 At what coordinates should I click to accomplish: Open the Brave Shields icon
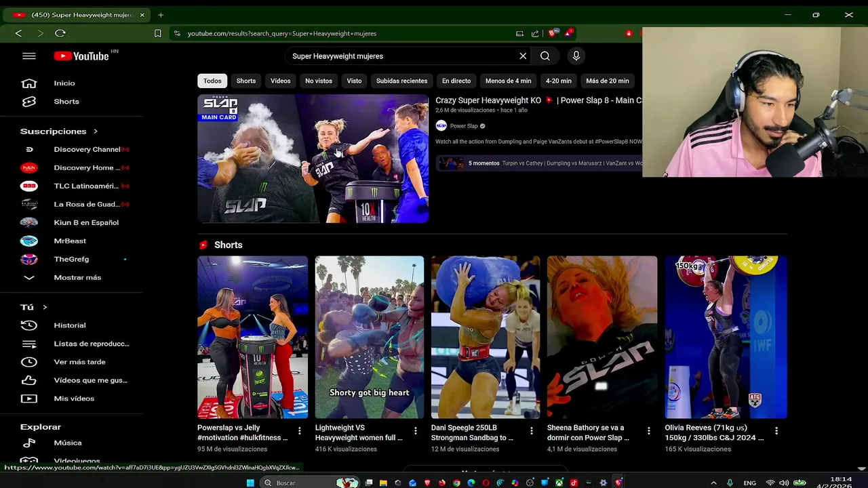[553, 33]
